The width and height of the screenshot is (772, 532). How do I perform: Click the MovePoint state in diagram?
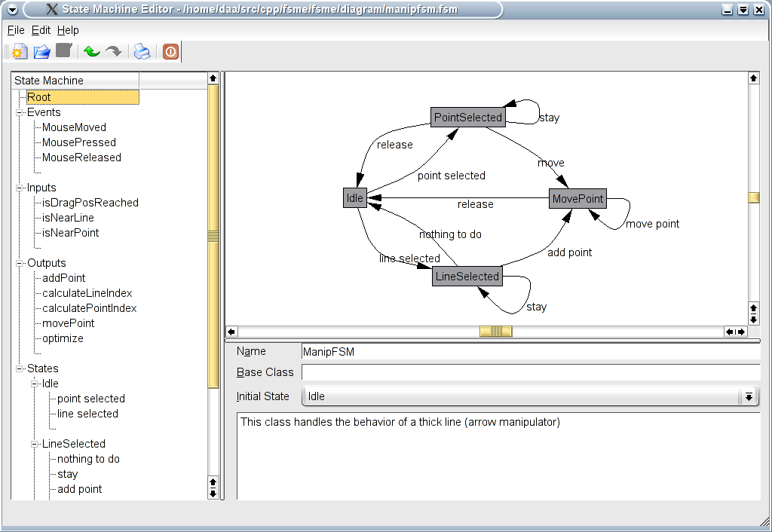tap(577, 199)
